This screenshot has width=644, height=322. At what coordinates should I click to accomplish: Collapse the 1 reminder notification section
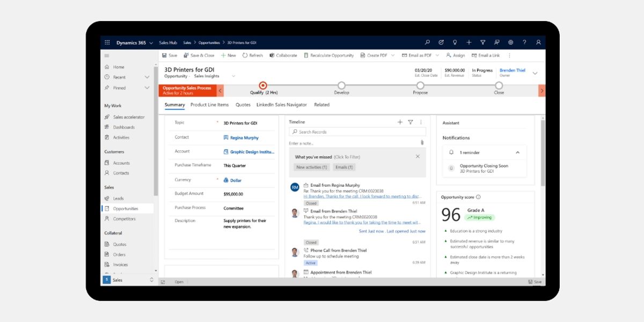coord(517,152)
